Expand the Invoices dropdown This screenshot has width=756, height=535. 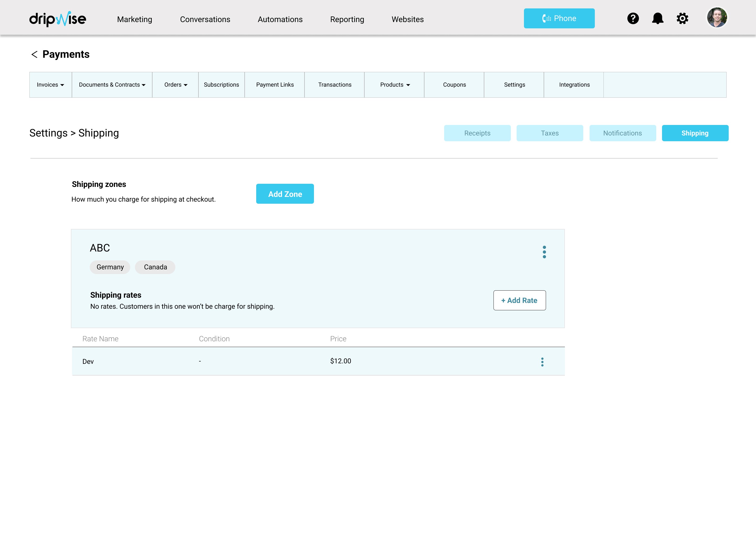50,85
